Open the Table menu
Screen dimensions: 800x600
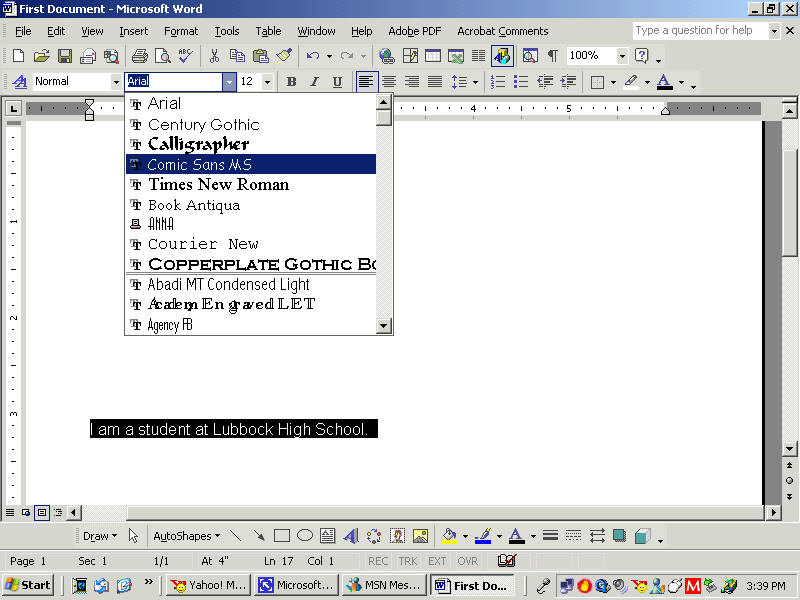[268, 31]
